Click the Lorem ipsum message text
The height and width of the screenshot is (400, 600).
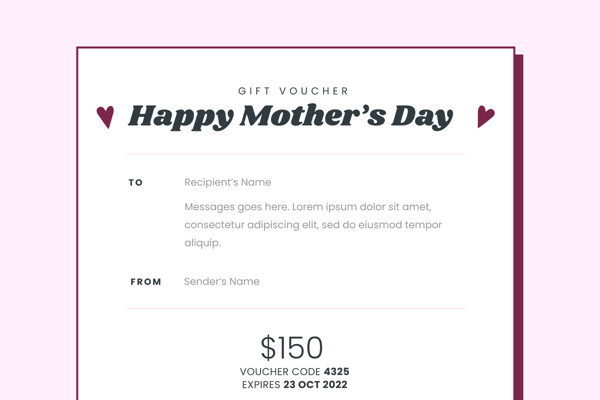click(312, 224)
